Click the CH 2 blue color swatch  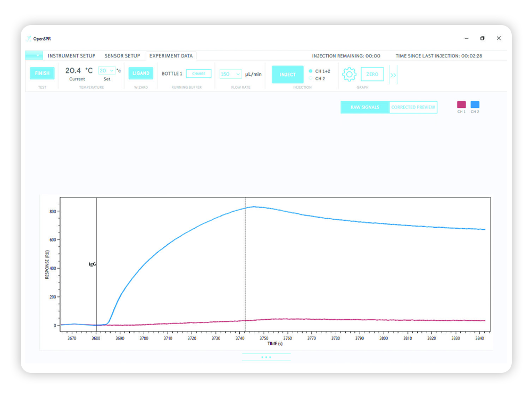(475, 105)
